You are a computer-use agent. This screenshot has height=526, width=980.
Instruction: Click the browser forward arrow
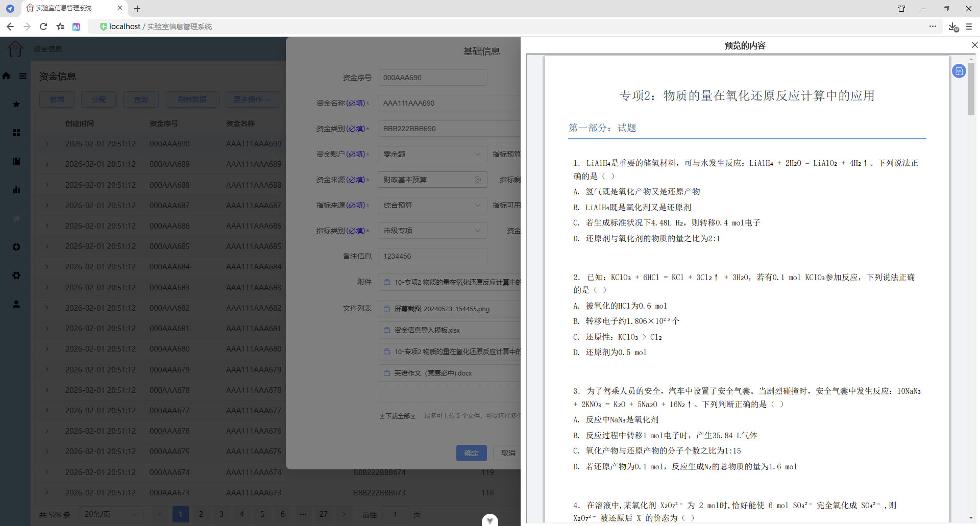tap(27, 27)
